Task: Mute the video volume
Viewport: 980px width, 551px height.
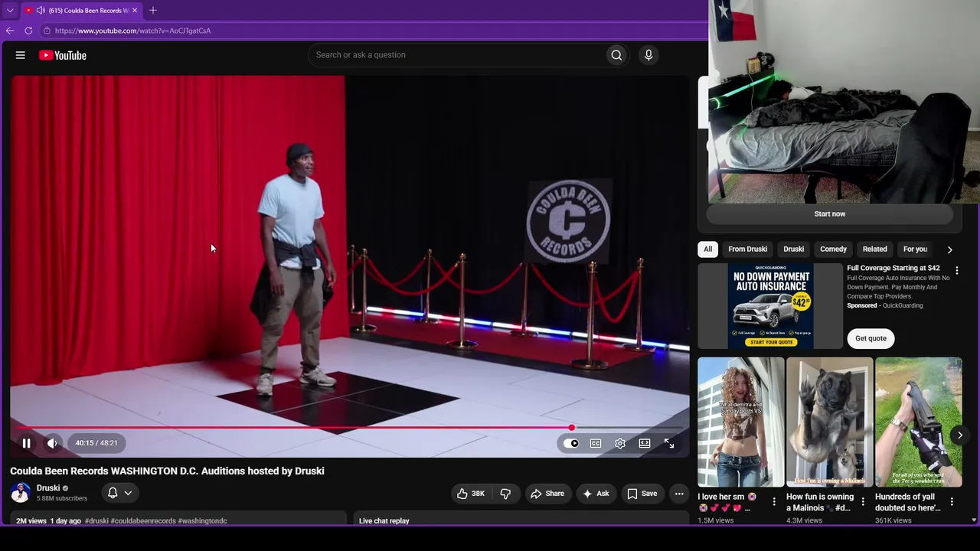Action: (x=52, y=443)
